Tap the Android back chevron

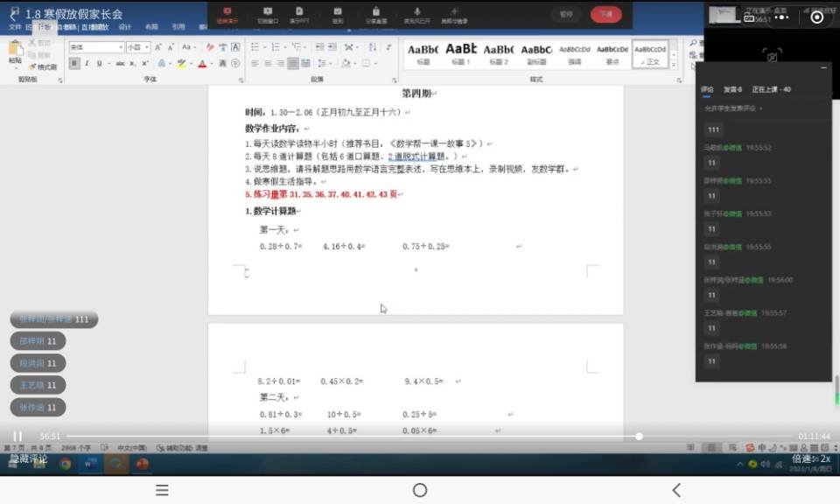tap(676, 490)
